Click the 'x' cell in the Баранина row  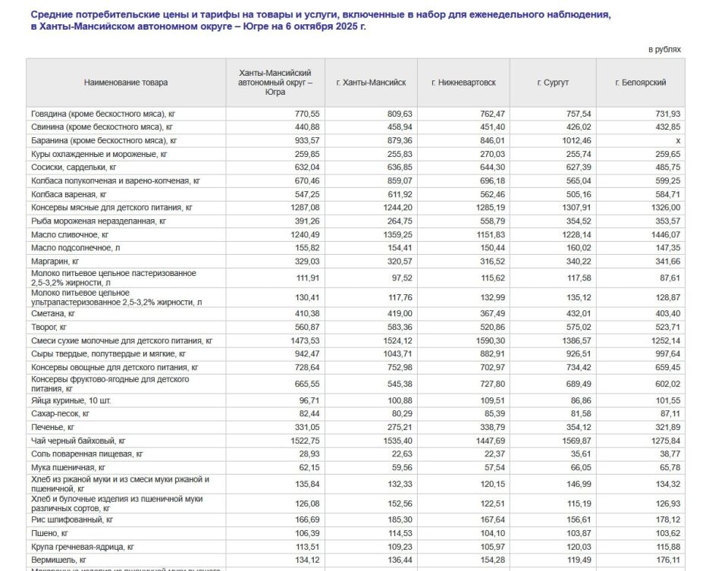click(678, 141)
